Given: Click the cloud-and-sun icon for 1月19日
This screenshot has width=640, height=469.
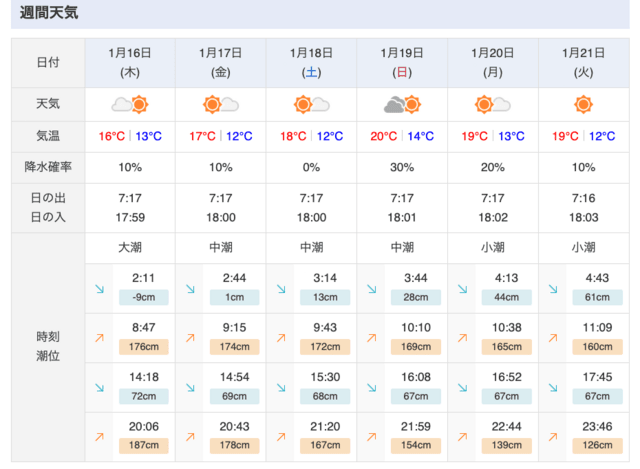Looking at the screenshot, I should pos(402,104).
